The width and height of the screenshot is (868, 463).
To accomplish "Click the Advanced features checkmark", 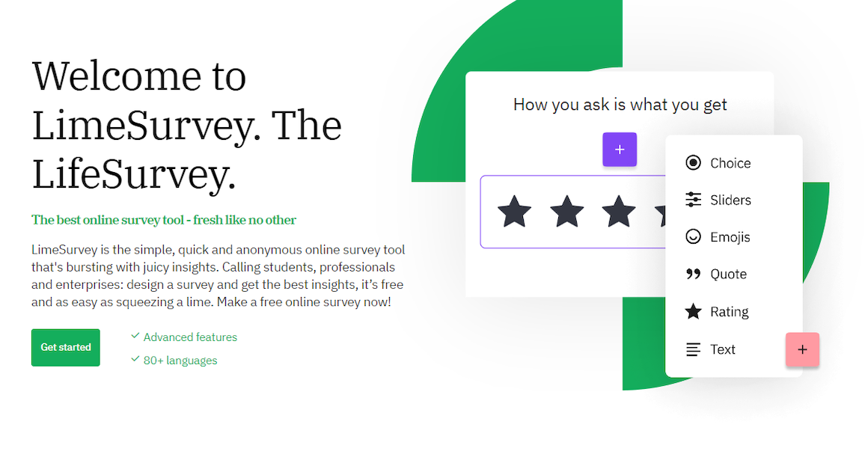I will coord(135,336).
